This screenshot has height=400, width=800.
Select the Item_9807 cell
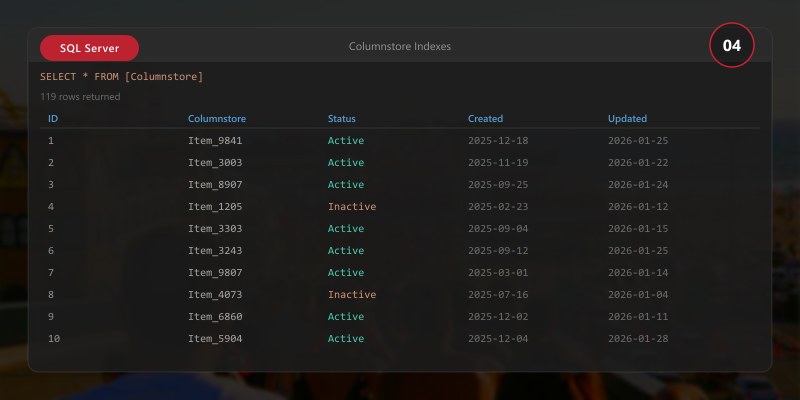click(x=215, y=272)
